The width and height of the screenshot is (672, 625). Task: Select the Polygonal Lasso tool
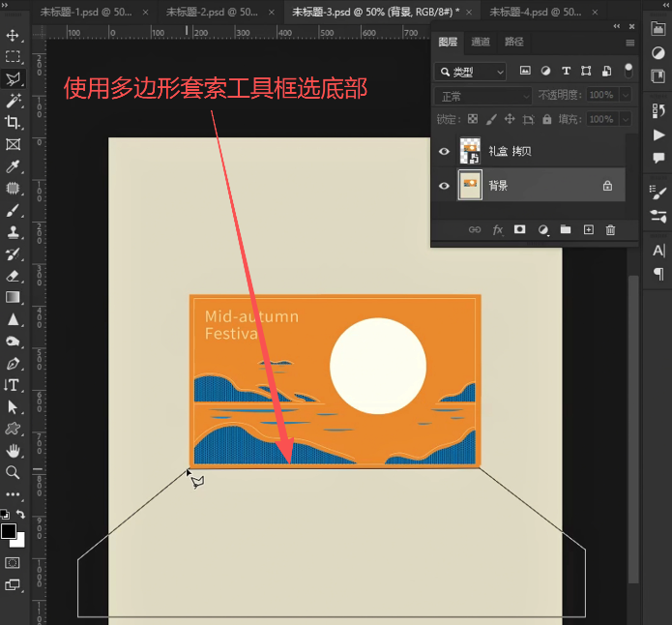tap(13, 78)
